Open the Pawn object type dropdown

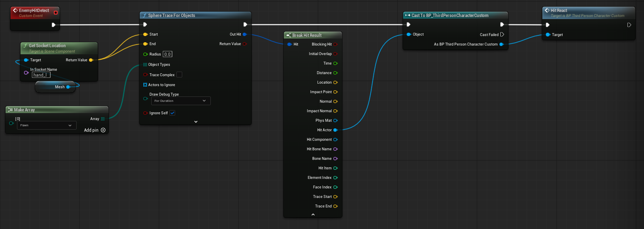tap(46, 125)
